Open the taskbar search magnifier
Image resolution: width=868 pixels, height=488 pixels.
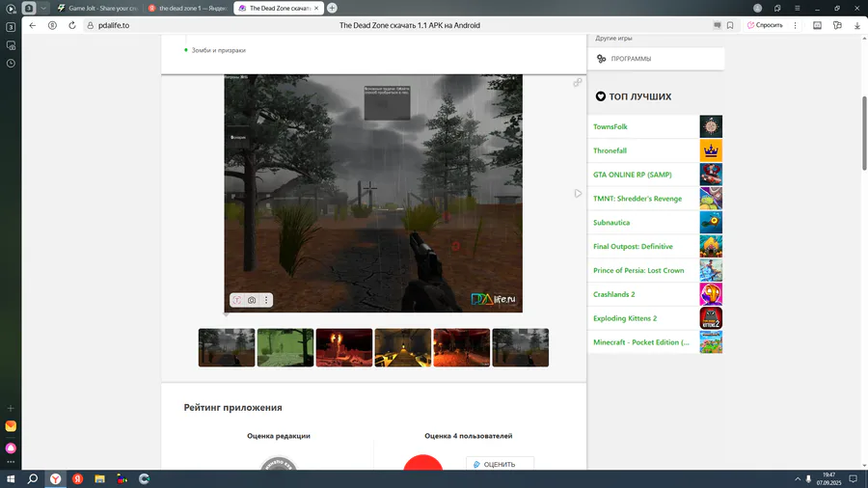33,479
